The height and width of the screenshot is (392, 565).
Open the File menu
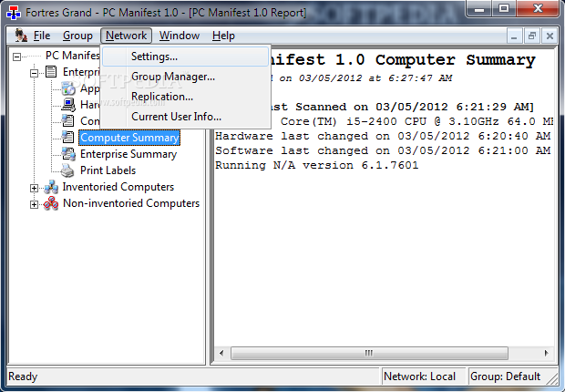41,36
